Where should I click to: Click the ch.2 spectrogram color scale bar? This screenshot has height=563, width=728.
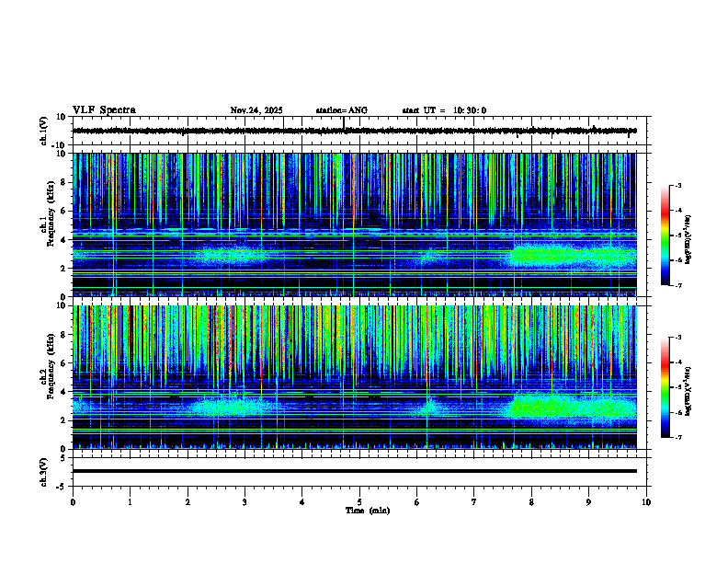[665, 387]
